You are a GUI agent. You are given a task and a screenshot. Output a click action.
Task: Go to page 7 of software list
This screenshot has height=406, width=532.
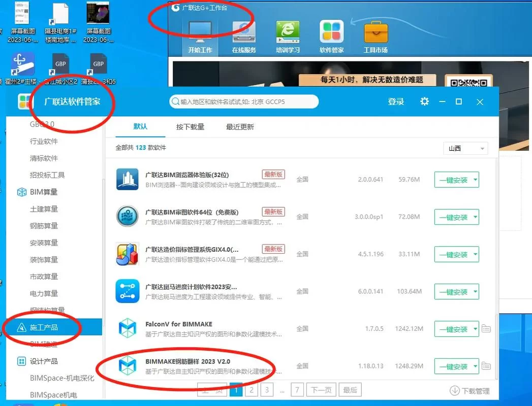click(x=297, y=390)
